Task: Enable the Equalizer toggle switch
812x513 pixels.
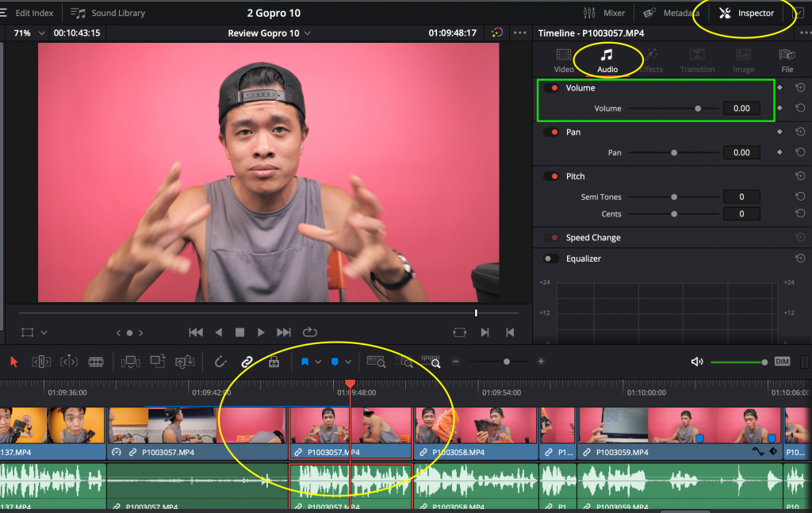Action: [550, 258]
